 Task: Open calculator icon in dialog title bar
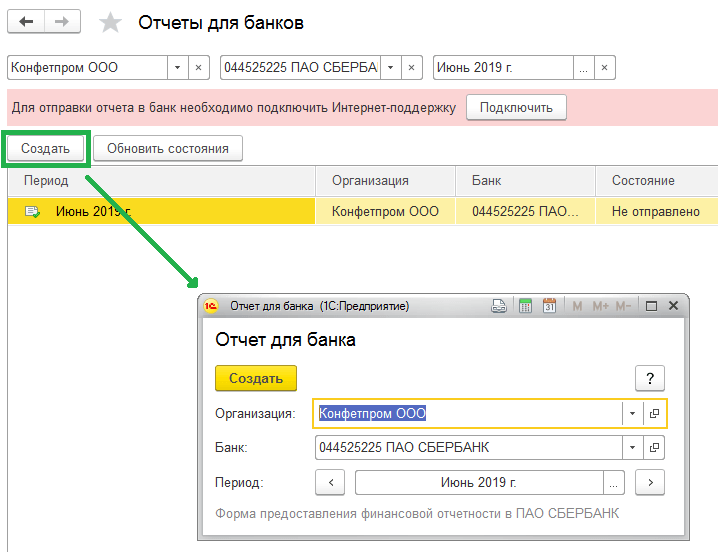point(526,306)
